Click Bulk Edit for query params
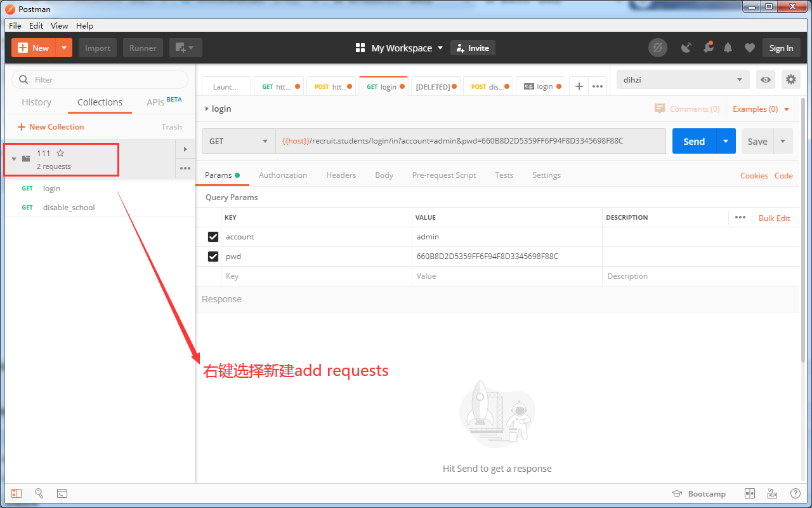This screenshot has width=812, height=508. pyautogui.click(x=774, y=218)
